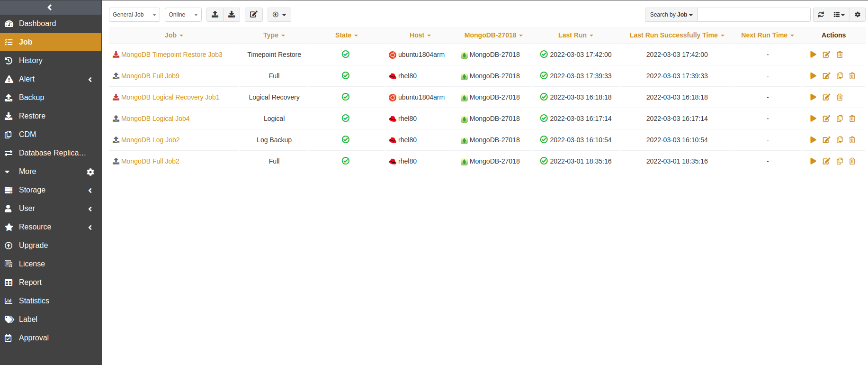The width and height of the screenshot is (868, 365).
Task: Click the job search input field
Action: [x=754, y=15]
